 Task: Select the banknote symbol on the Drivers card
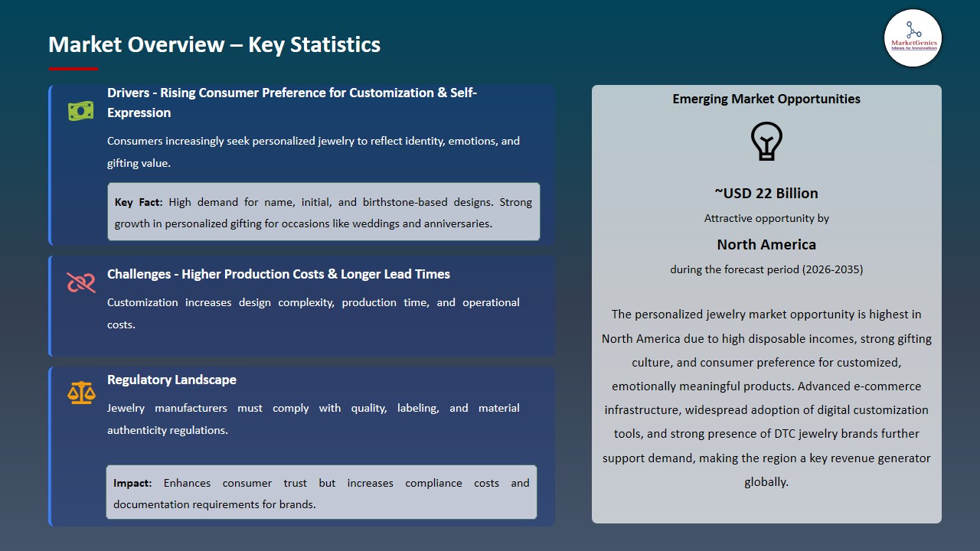click(x=80, y=110)
